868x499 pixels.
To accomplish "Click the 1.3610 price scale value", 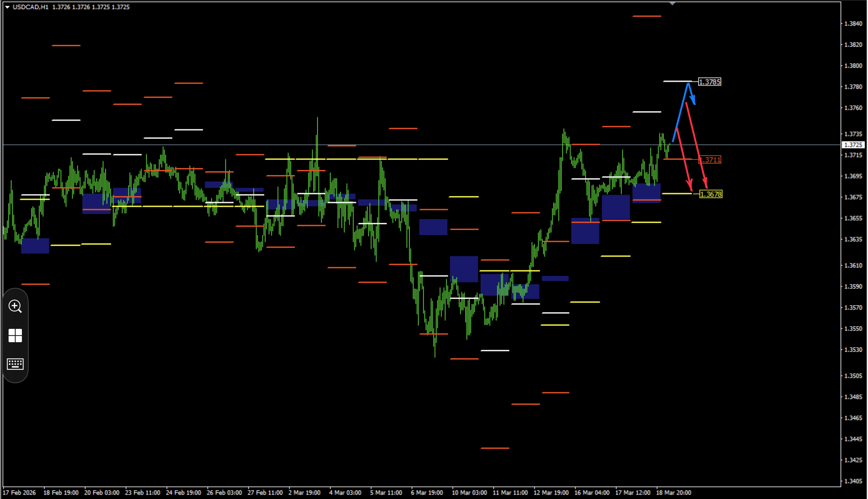I will pos(853,266).
